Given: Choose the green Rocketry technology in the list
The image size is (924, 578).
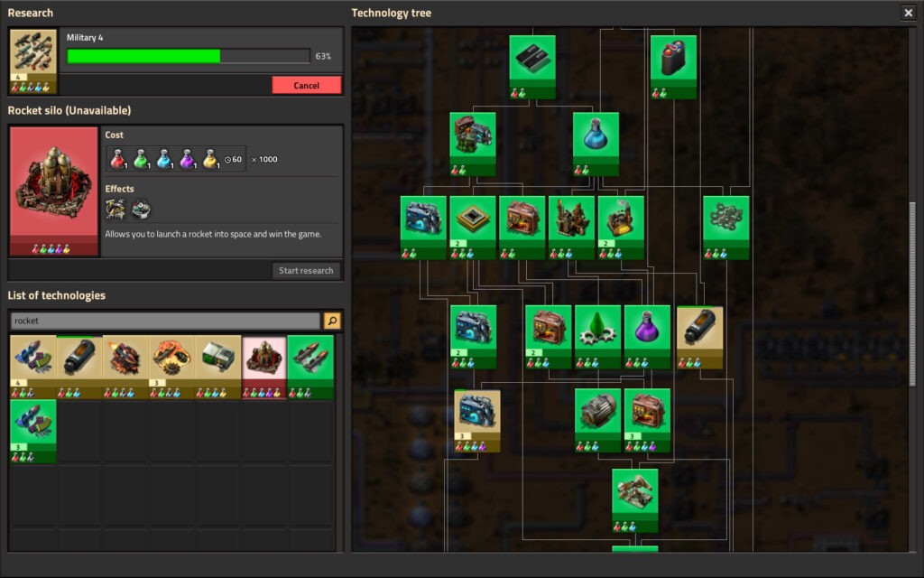Looking at the screenshot, I should (310, 363).
